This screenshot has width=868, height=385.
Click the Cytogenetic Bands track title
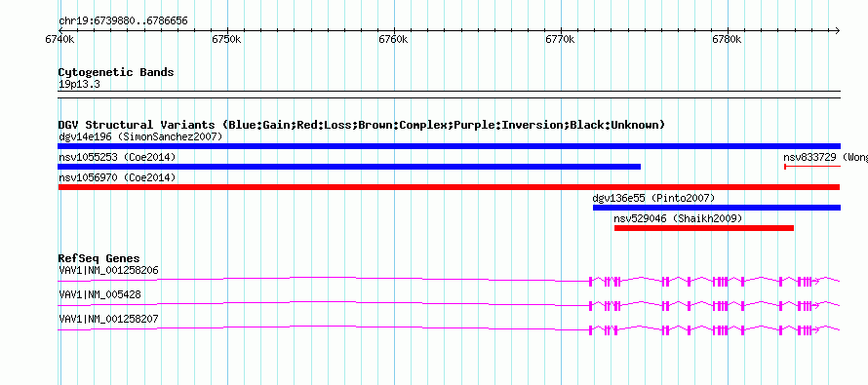(x=116, y=72)
